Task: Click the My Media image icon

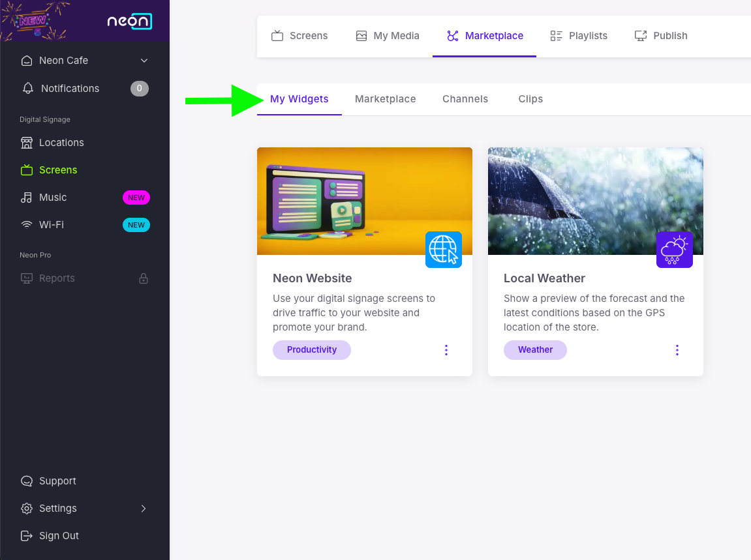Action: pyautogui.click(x=361, y=36)
